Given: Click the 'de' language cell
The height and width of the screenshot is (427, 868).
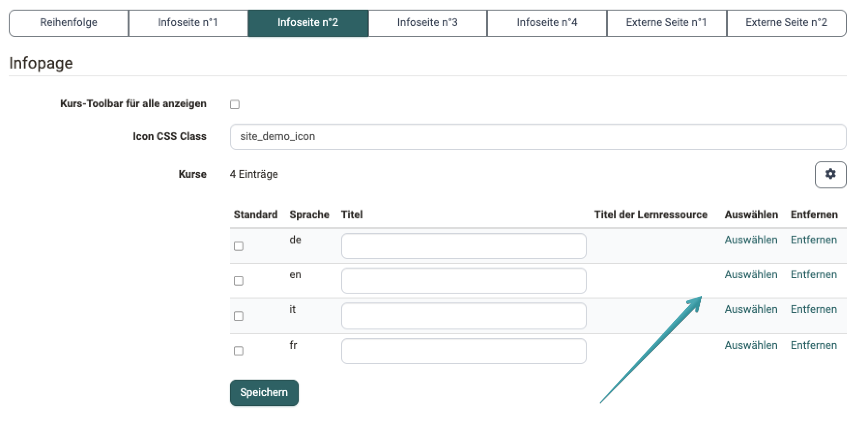Looking at the screenshot, I should [x=295, y=240].
